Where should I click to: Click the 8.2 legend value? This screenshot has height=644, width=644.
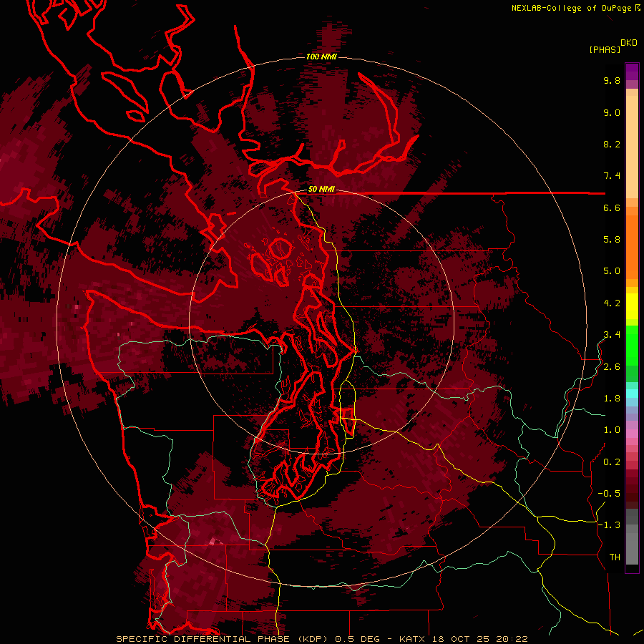612,144
